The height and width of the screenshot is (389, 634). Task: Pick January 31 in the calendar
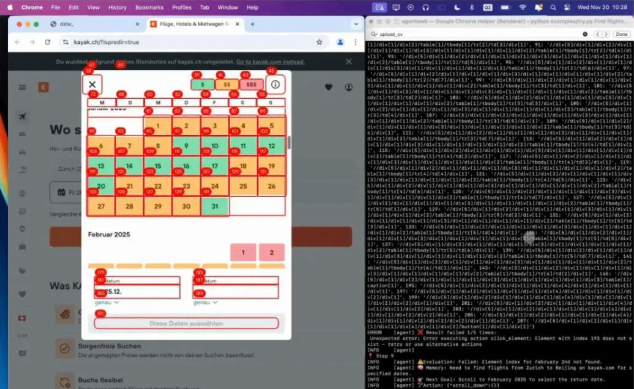point(215,206)
